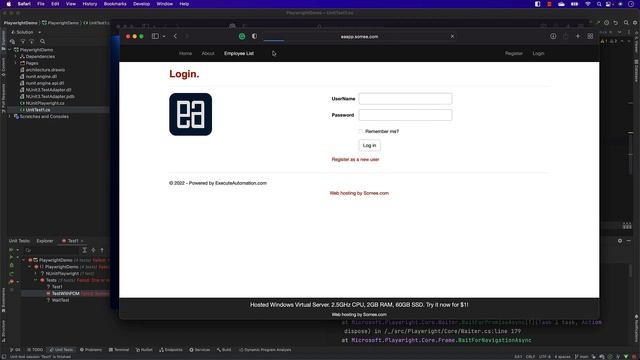This screenshot has height=360, width=640.
Task: Toggle the Remember me checkbox
Action: (360, 131)
